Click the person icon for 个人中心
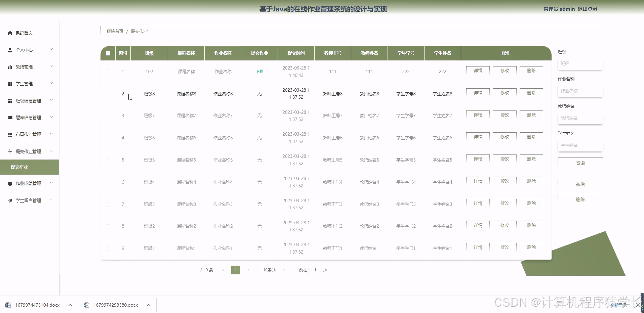 (x=10, y=50)
